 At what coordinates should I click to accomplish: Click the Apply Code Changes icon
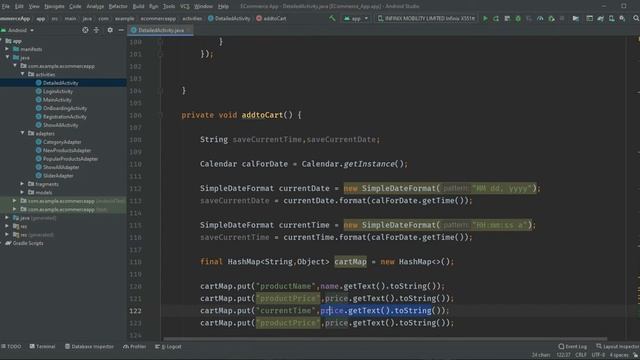507,18
